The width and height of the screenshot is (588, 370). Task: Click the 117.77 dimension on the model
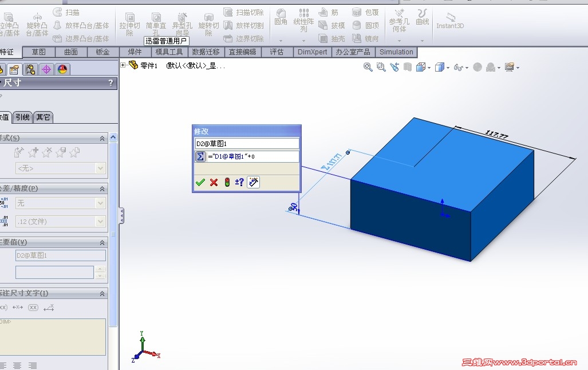click(x=497, y=135)
